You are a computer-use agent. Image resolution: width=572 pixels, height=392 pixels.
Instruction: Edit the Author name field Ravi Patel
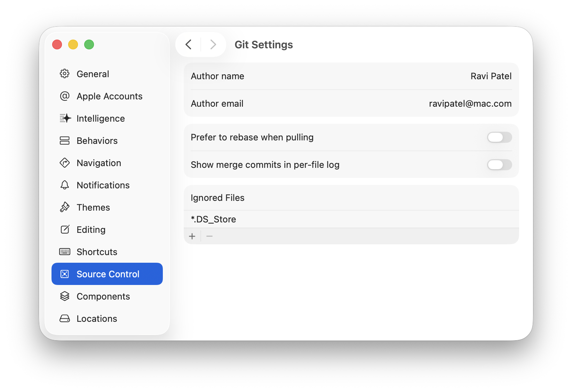(x=491, y=76)
